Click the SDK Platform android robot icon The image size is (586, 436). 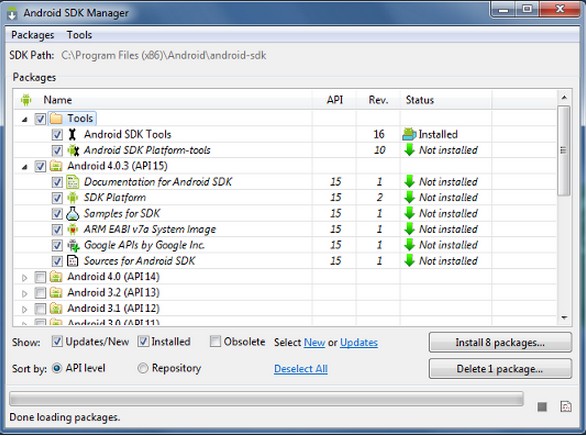73,198
